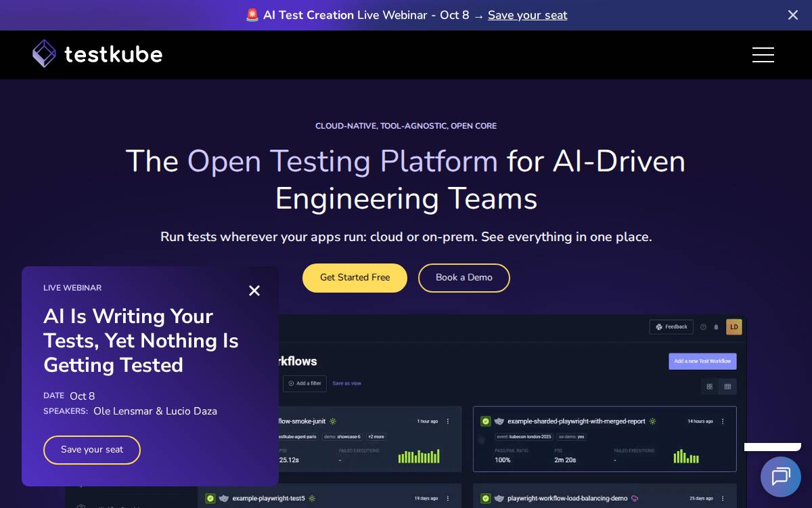The width and height of the screenshot is (812, 508).
Task: Dismiss the Live Webinar popup card
Action: pos(254,291)
